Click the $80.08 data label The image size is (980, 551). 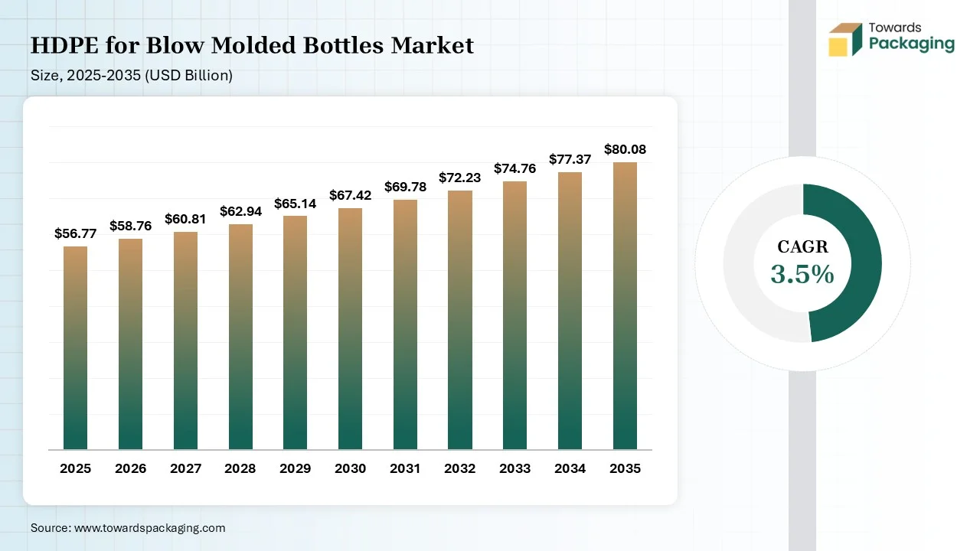(625, 149)
